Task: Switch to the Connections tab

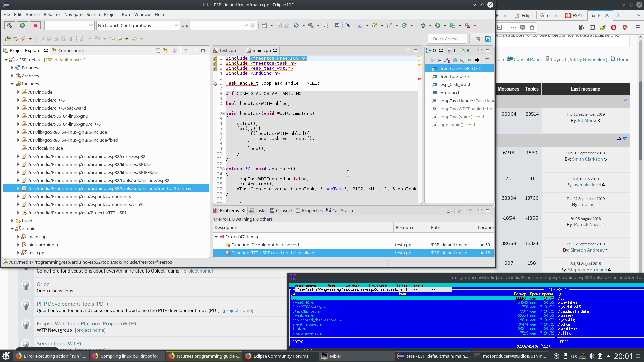Action: pyautogui.click(x=67, y=50)
